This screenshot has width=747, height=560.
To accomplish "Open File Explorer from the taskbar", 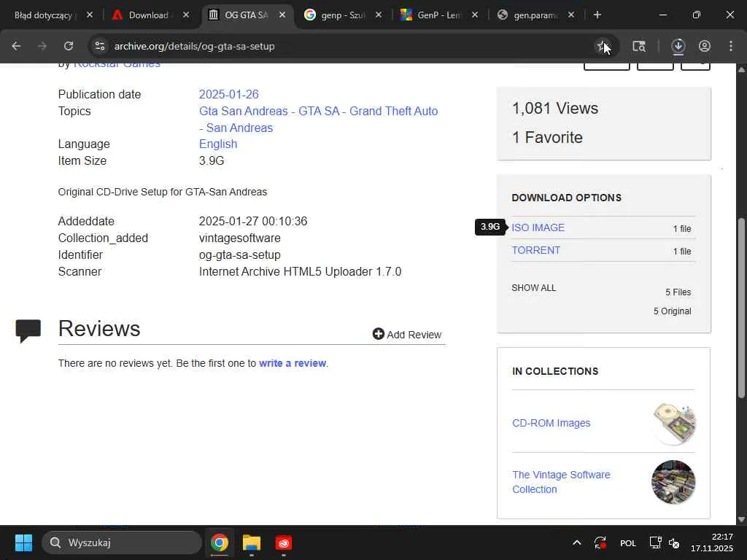I will pos(252,542).
